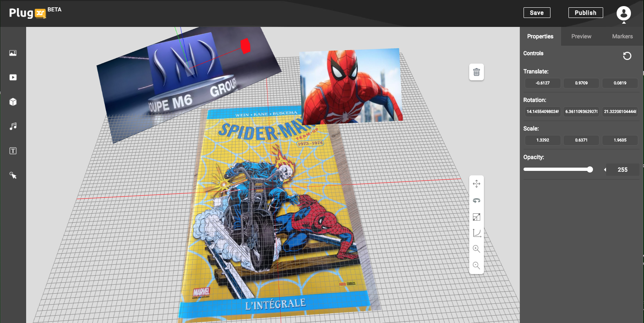
Task: Switch to the Preview tab
Action: click(x=581, y=36)
